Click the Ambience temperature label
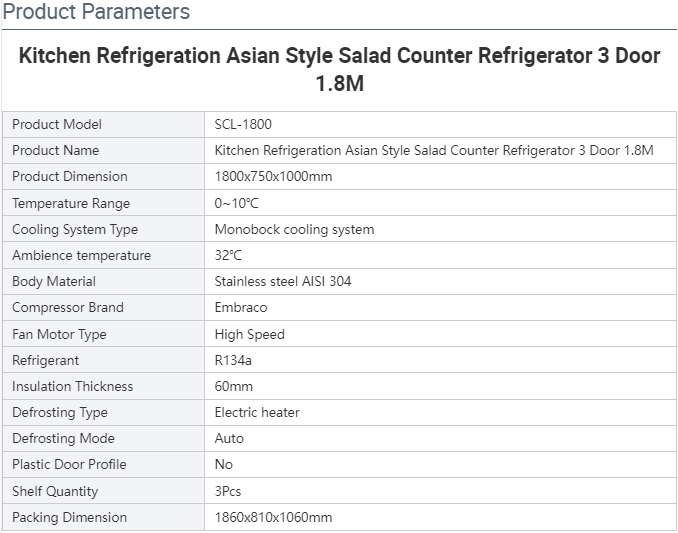The image size is (678, 533). pos(81,255)
